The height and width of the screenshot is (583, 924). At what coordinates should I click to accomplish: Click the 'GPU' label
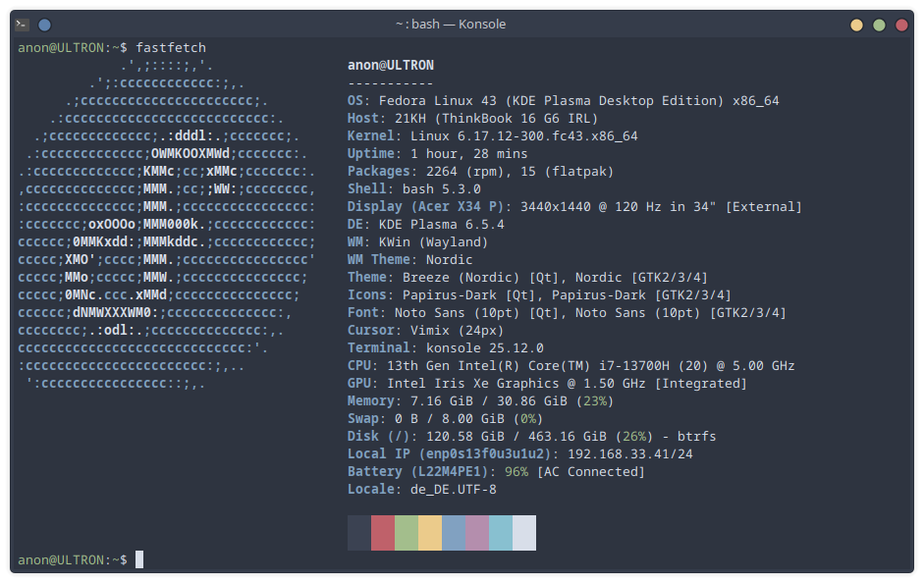[358, 384]
